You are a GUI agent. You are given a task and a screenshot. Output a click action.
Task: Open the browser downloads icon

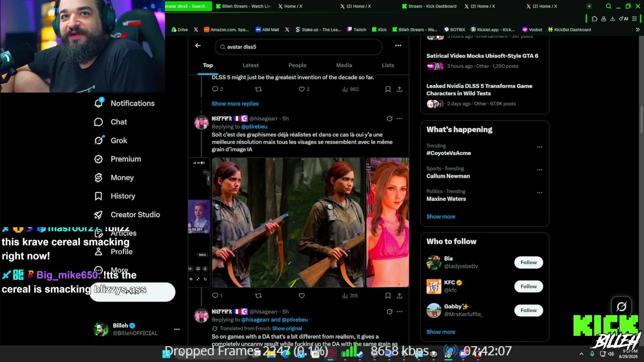[613, 19]
